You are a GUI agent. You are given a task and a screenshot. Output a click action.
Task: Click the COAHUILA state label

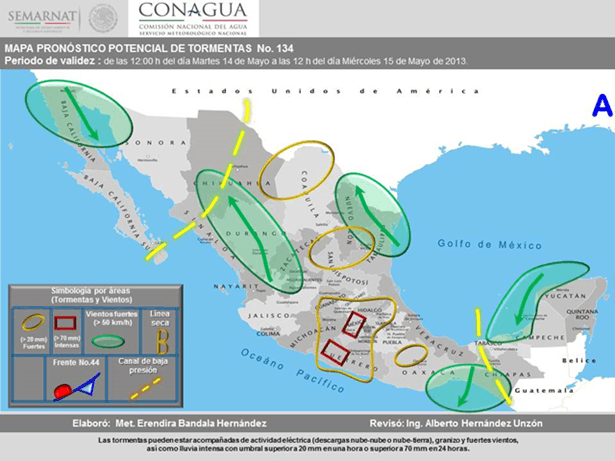(310, 194)
